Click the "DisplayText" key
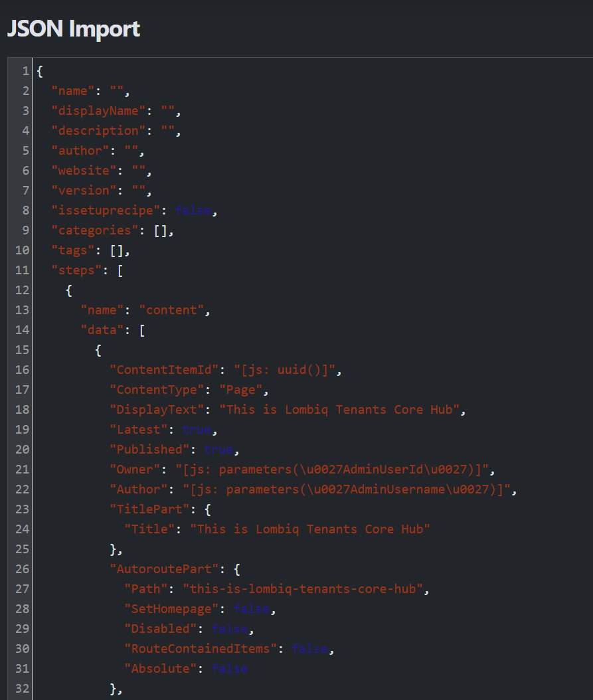This screenshot has height=700, width=593. click(157, 410)
